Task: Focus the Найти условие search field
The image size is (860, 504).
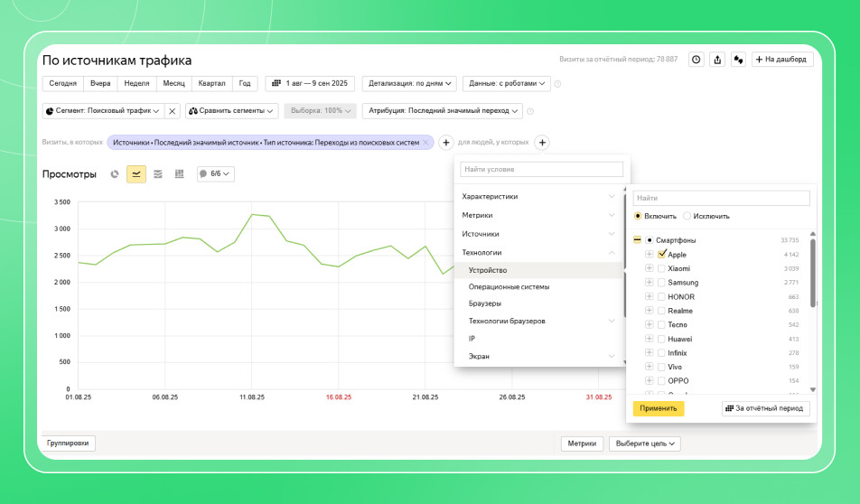Action: tap(541, 170)
